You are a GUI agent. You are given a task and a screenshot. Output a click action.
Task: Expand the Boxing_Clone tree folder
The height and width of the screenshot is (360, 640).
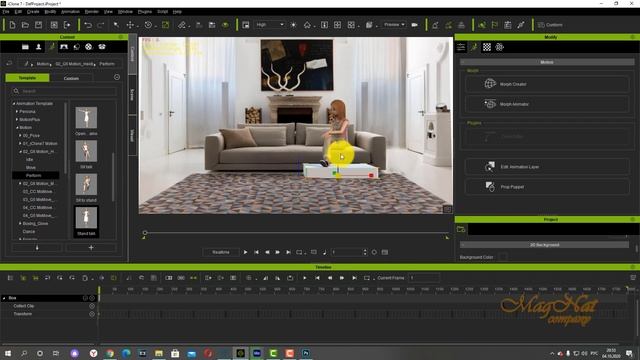(20, 224)
